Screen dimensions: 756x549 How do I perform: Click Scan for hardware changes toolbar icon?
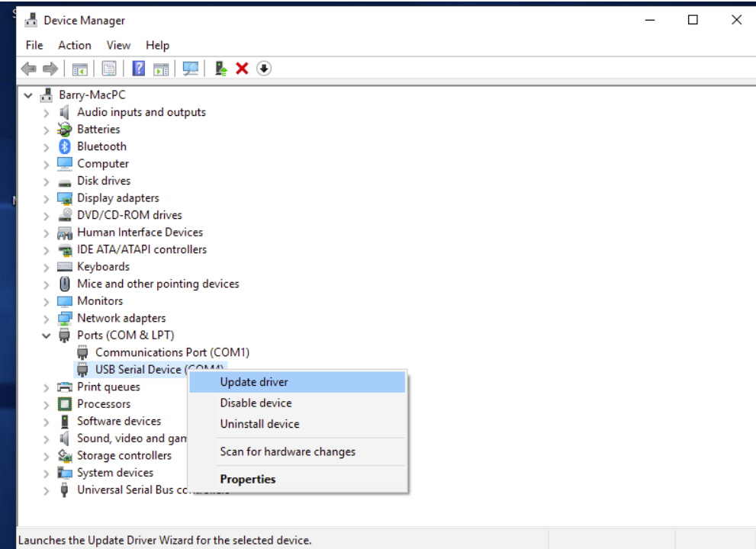tap(191, 69)
